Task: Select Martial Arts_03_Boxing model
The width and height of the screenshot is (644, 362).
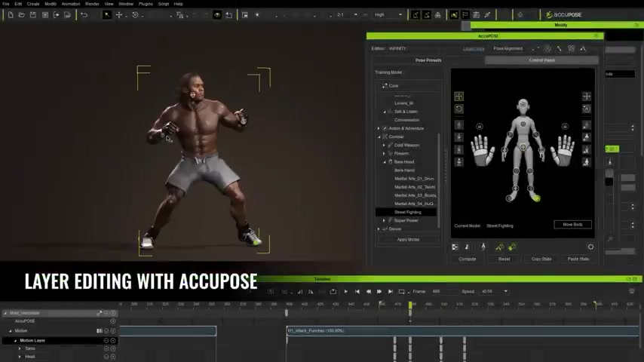Action: (x=416, y=195)
